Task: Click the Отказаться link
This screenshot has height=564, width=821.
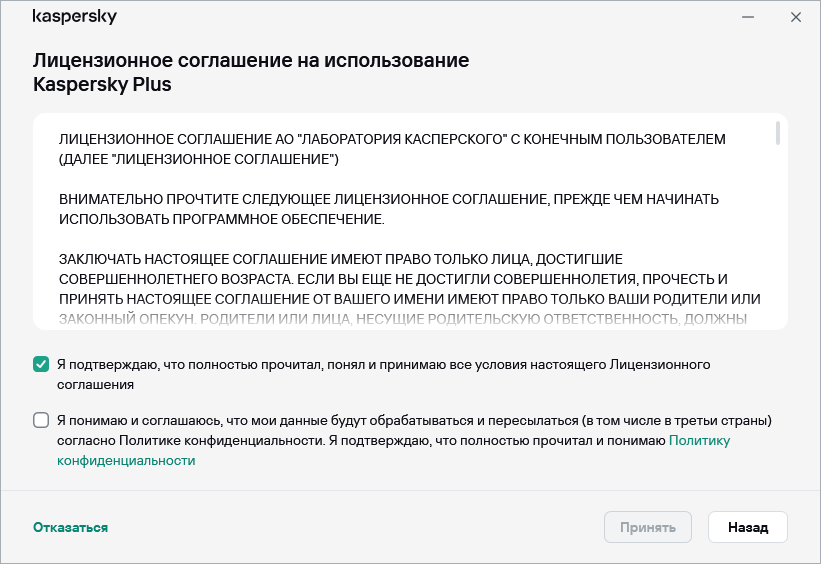Action: pyautogui.click(x=71, y=527)
